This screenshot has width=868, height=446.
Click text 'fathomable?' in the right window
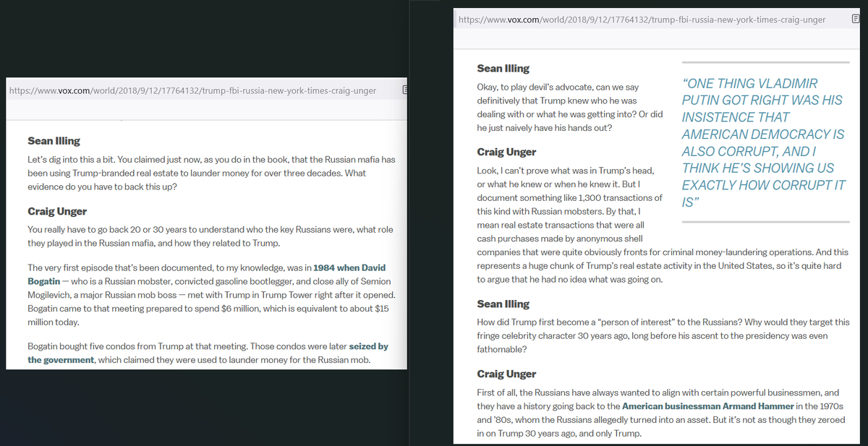click(502, 349)
